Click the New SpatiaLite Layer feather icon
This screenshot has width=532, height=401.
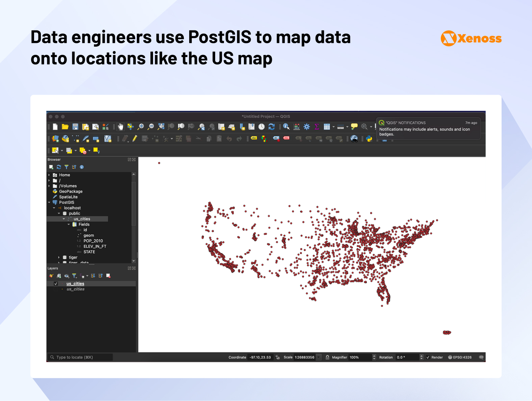coord(86,139)
